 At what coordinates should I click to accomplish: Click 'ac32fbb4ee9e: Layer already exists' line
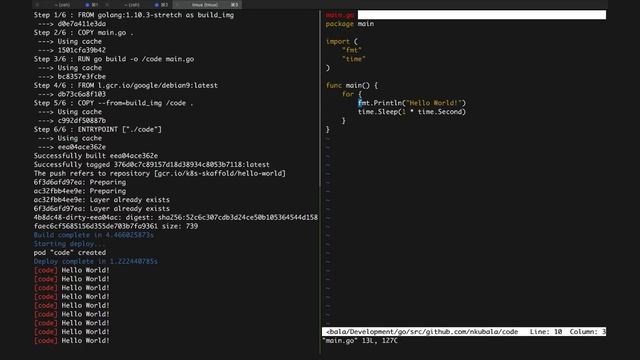(x=102, y=200)
